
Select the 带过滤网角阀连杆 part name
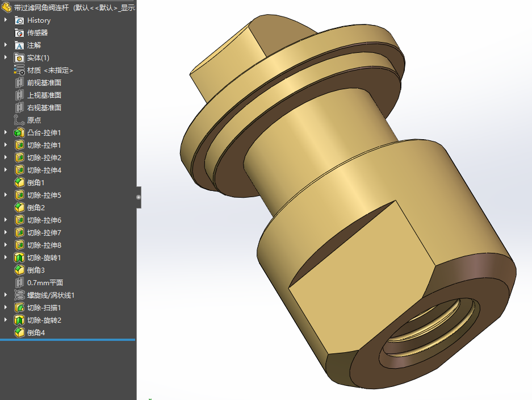coord(41,7)
